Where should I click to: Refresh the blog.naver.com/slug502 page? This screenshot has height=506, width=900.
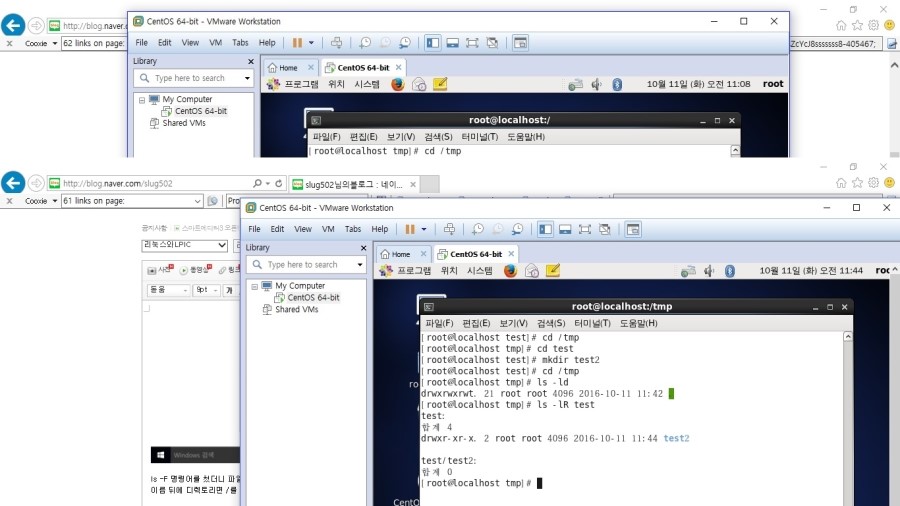279,183
